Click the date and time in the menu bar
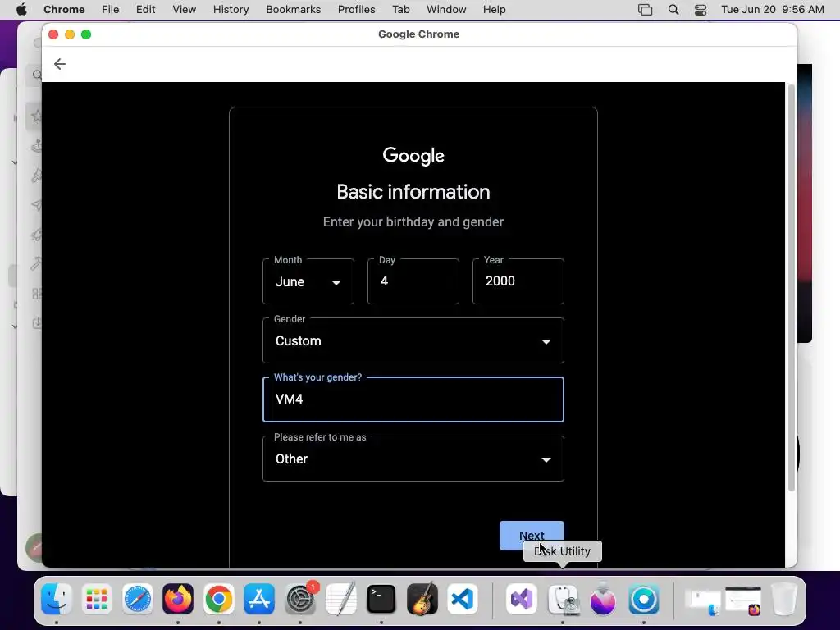The width and height of the screenshot is (840, 630). [x=773, y=10]
